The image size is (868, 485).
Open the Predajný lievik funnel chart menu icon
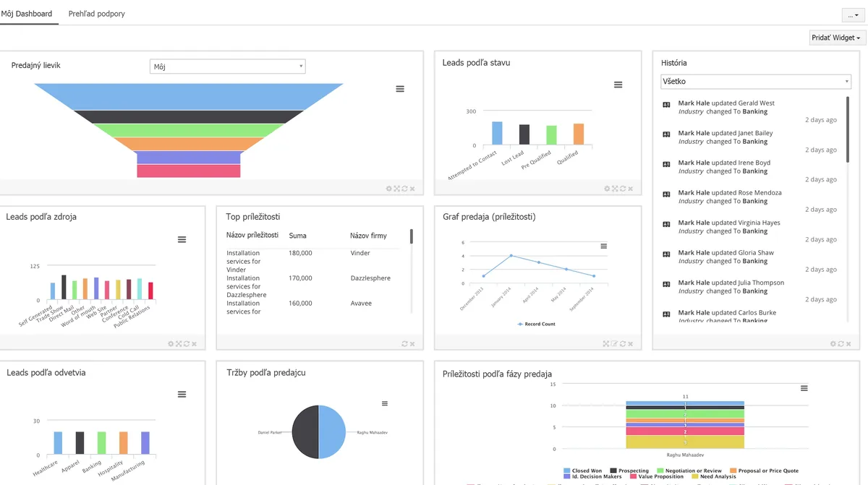[x=400, y=89]
